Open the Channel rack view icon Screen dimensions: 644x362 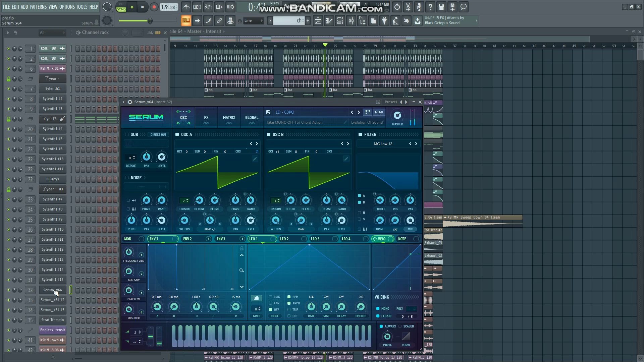pos(340,21)
